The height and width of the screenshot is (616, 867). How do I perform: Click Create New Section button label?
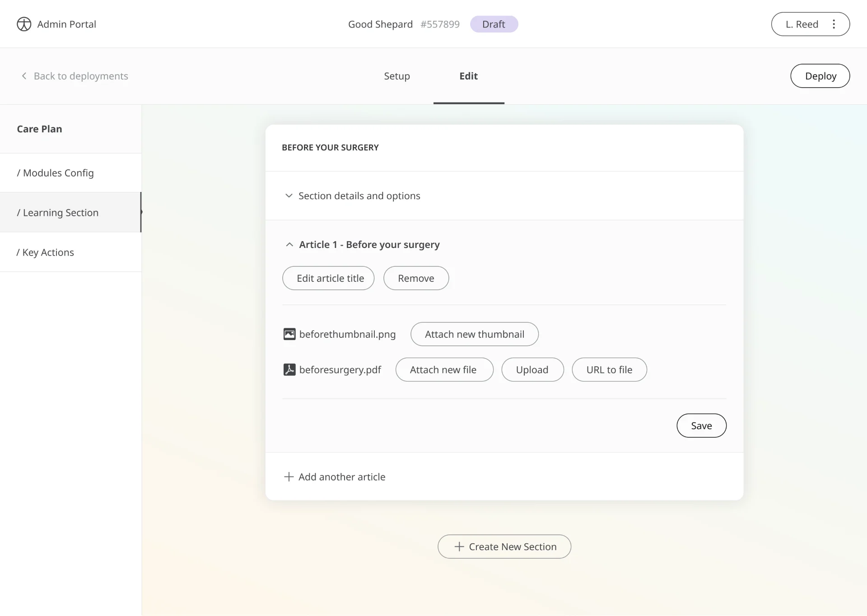[x=513, y=546]
